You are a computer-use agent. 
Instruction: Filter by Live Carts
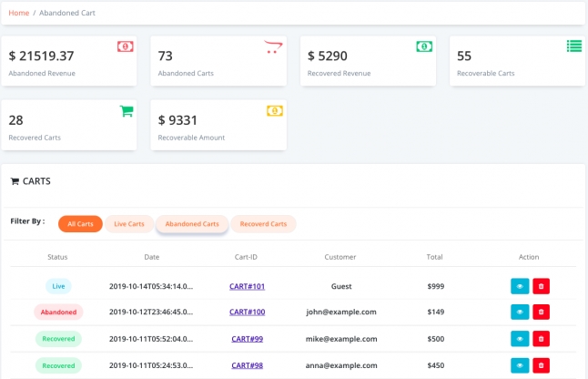129,224
